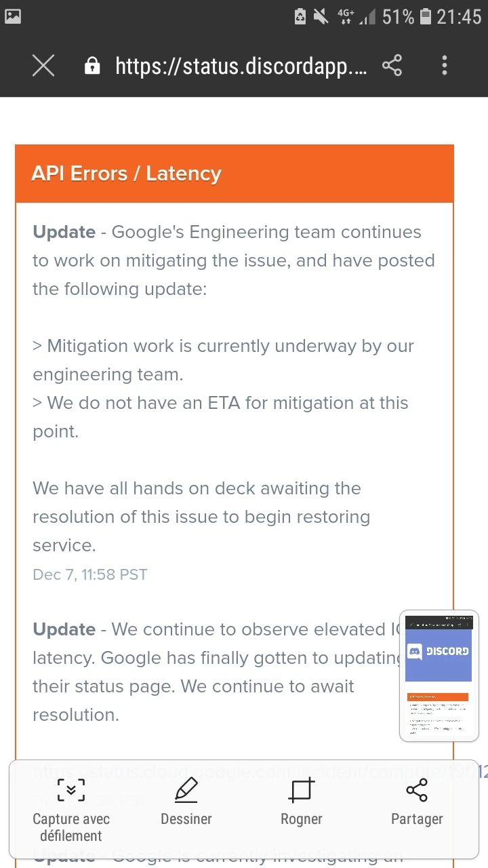
Task: Tap the image notification icon in status bar
Action: (13, 16)
